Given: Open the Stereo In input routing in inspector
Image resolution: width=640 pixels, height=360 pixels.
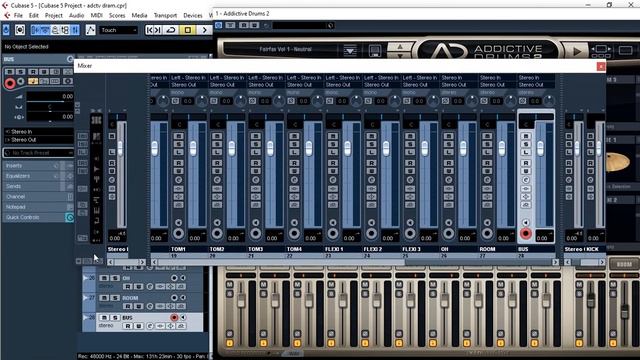Looking at the screenshot, I should pyautogui.click(x=39, y=132).
